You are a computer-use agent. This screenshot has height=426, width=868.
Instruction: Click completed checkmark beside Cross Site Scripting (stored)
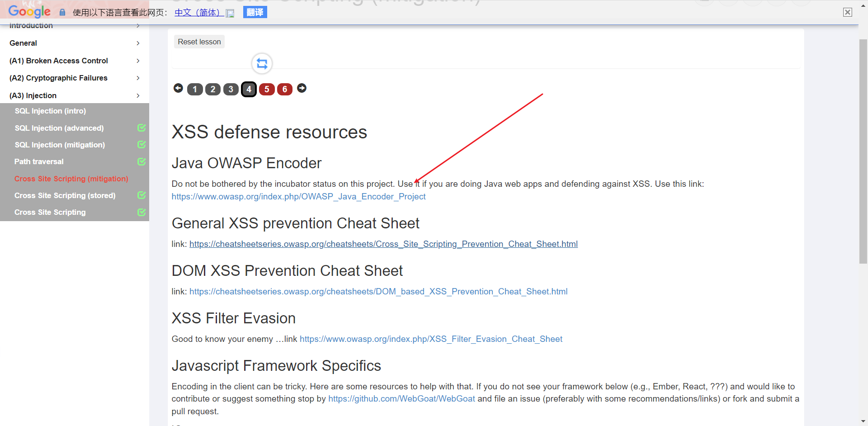(142, 195)
